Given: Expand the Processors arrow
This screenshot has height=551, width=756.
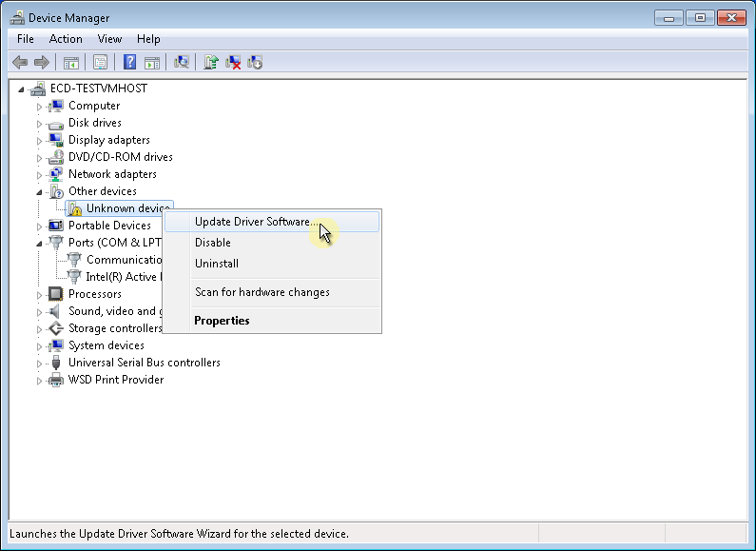Looking at the screenshot, I should (40, 295).
